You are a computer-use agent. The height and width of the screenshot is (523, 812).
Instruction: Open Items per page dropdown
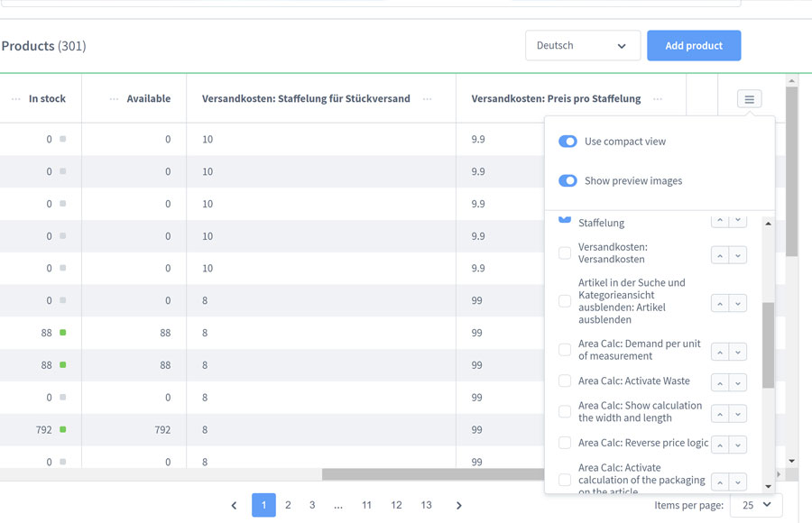[x=756, y=505]
